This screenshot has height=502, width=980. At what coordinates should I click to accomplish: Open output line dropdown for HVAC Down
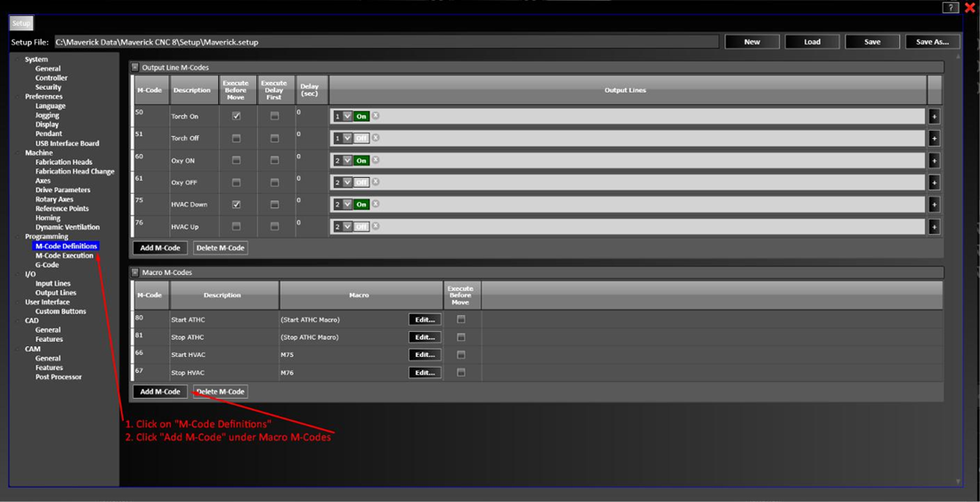347,205
